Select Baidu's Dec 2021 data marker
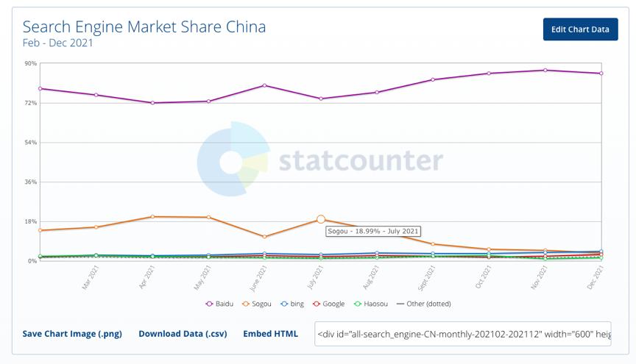Image resolution: width=636 pixels, height=364 pixels. 601,74
